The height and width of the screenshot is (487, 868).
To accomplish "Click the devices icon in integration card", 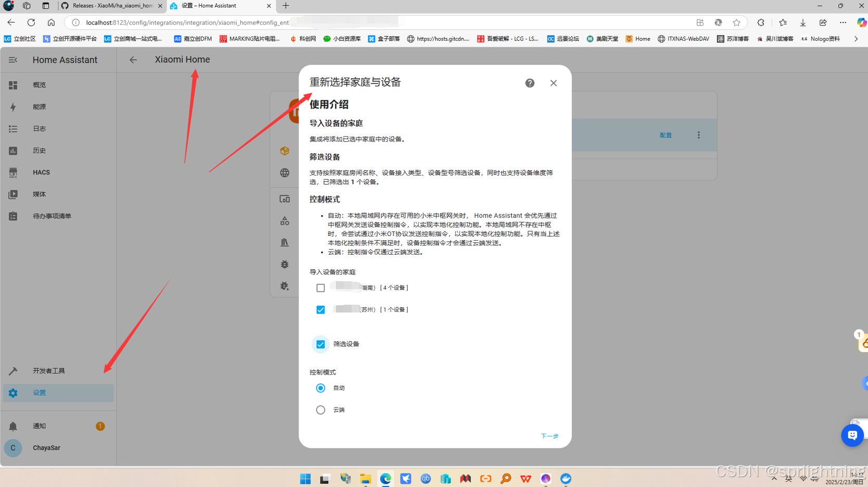I will pos(285,199).
